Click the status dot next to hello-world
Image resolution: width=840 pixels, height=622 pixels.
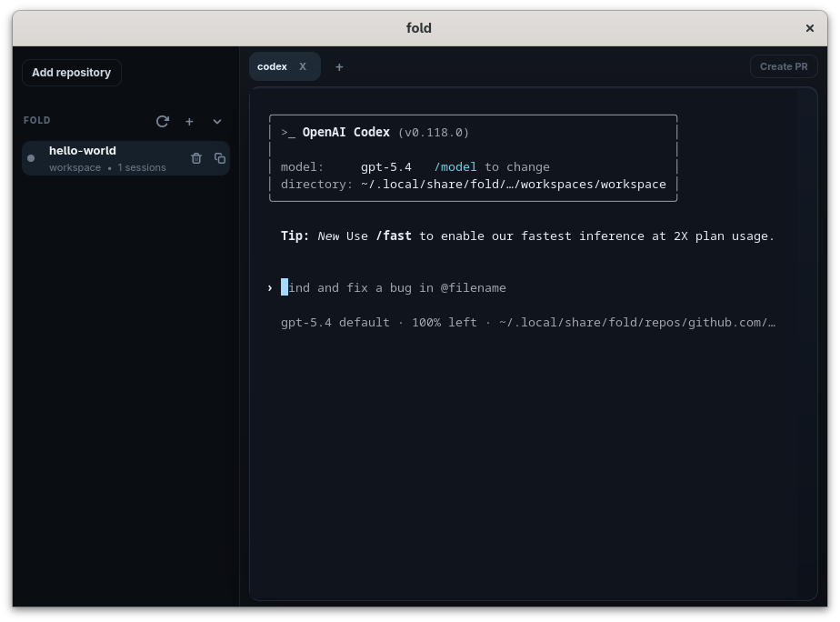pos(31,157)
